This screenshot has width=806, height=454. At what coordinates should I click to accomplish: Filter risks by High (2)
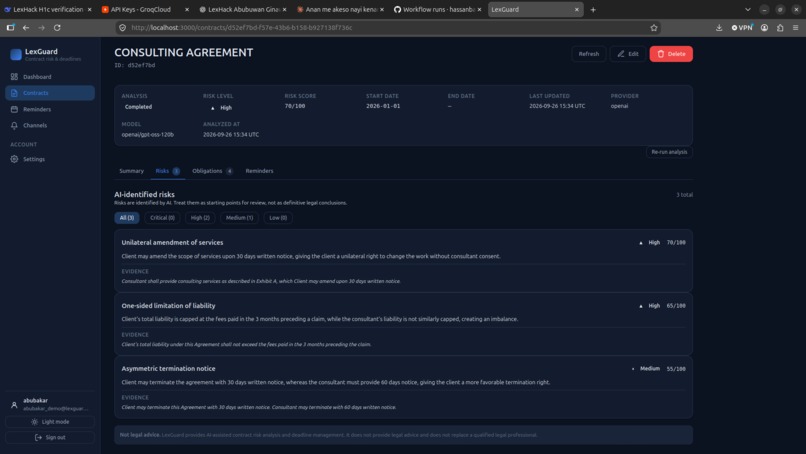point(200,218)
